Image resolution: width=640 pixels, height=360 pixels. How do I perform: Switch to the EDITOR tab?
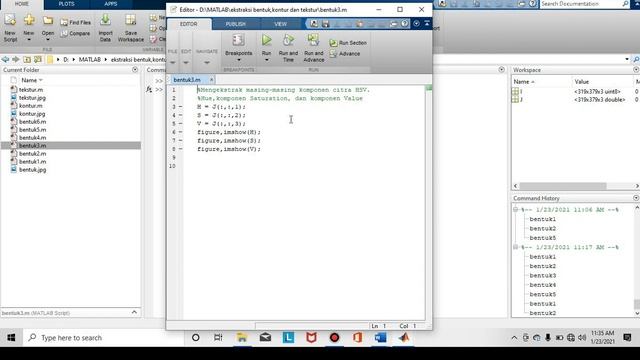pos(189,24)
